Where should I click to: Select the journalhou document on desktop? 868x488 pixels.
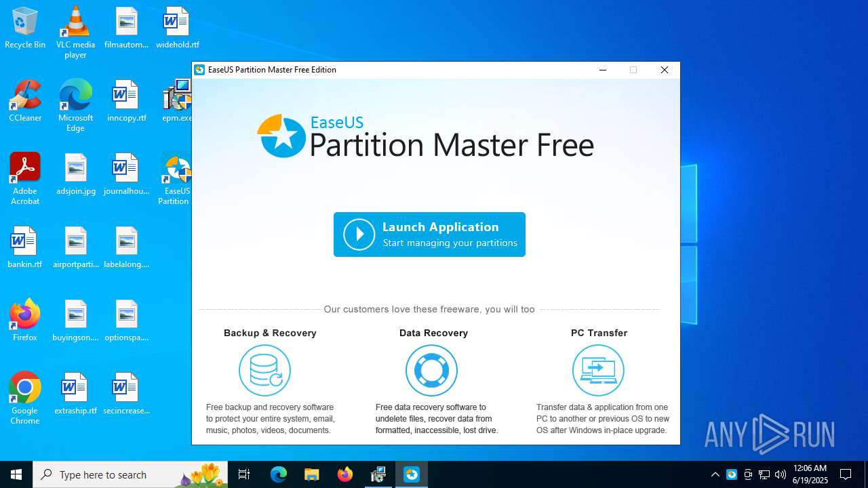[126, 175]
